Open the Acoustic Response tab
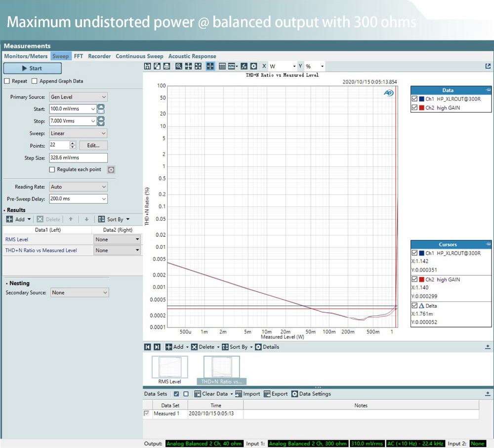The width and height of the screenshot is (494, 448). [x=192, y=56]
